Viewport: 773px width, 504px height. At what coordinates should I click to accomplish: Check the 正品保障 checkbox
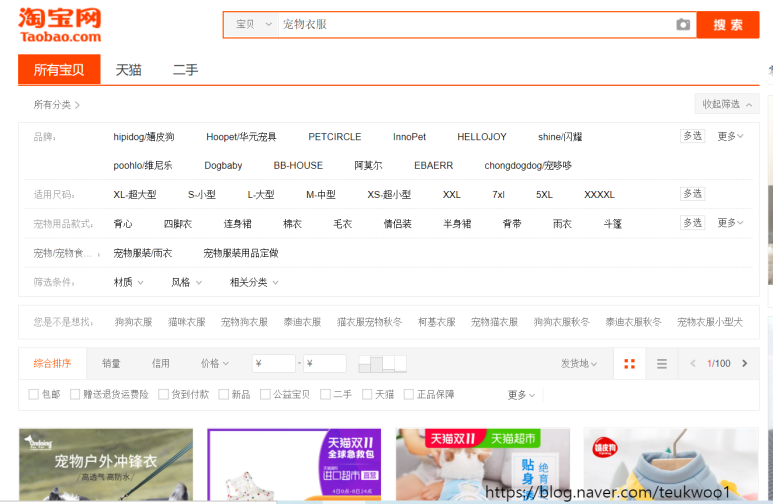click(x=409, y=395)
